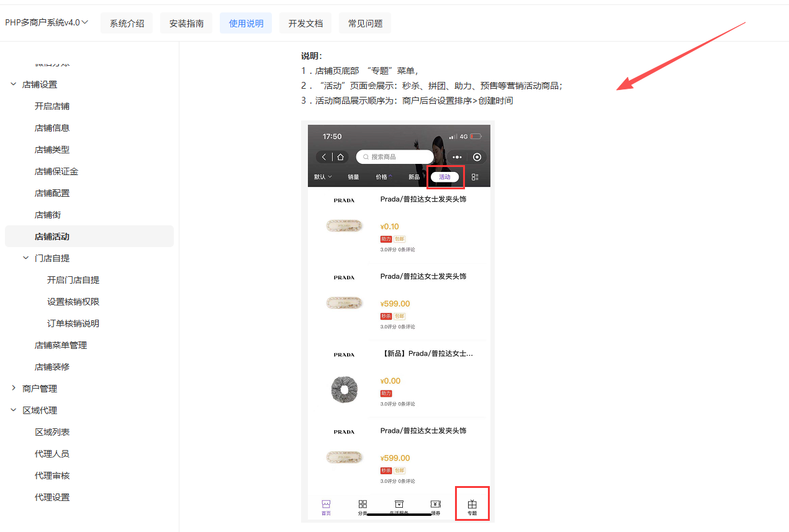Select 店铺信息 in the sidebar
This screenshot has height=532, width=789.
point(52,128)
